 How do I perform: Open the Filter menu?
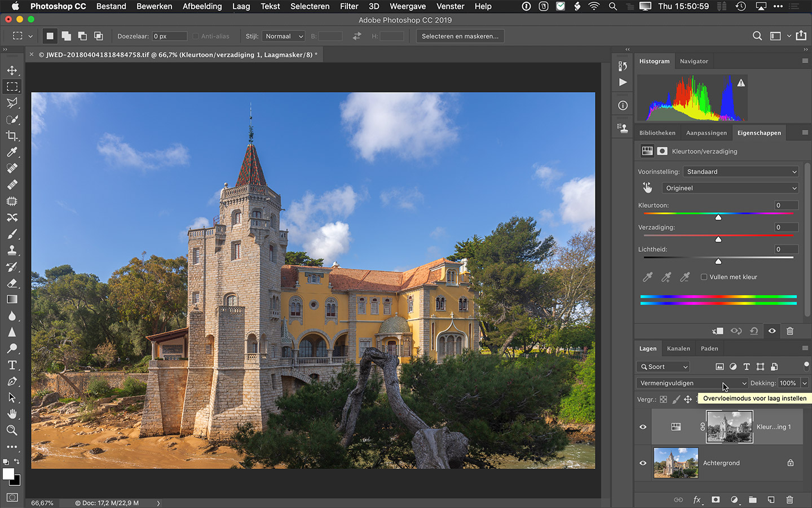[x=348, y=6]
